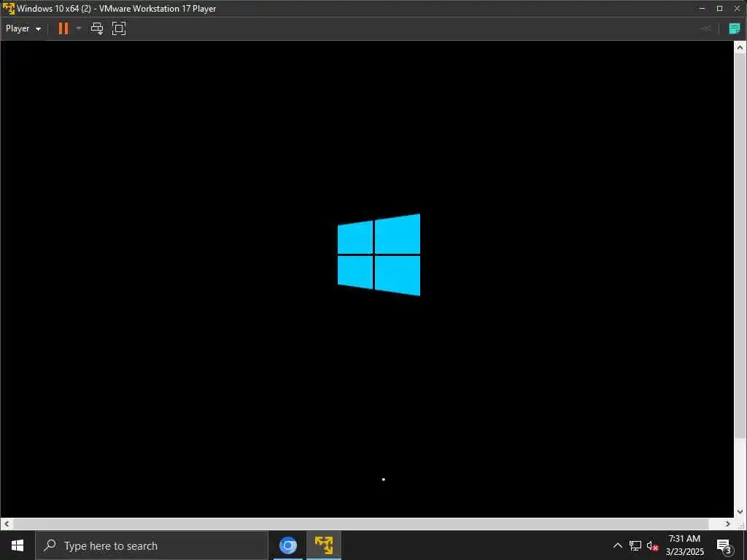This screenshot has height=560, width=747.
Task: Click the down arrow of vertical scrollbar
Action: pos(740,512)
